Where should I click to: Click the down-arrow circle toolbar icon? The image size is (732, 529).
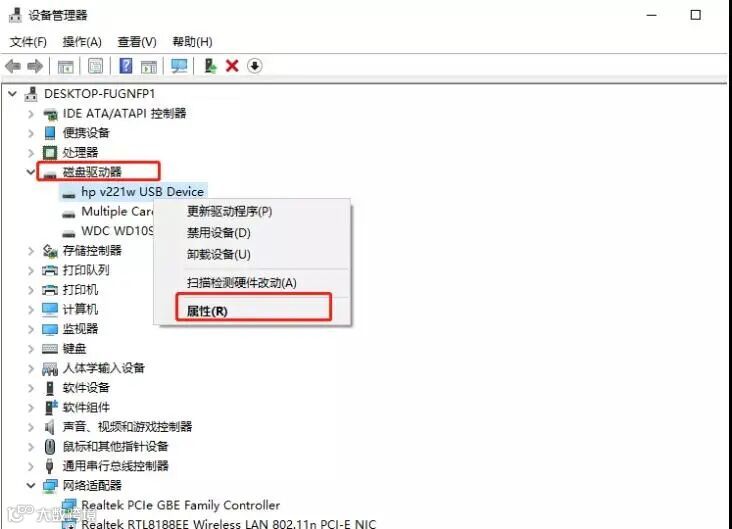(254, 66)
